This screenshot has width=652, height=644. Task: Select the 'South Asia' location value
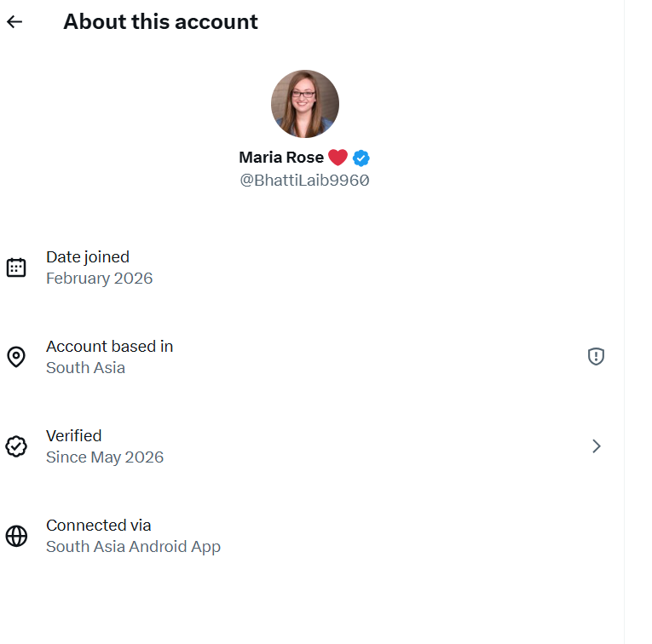pyautogui.click(x=86, y=368)
